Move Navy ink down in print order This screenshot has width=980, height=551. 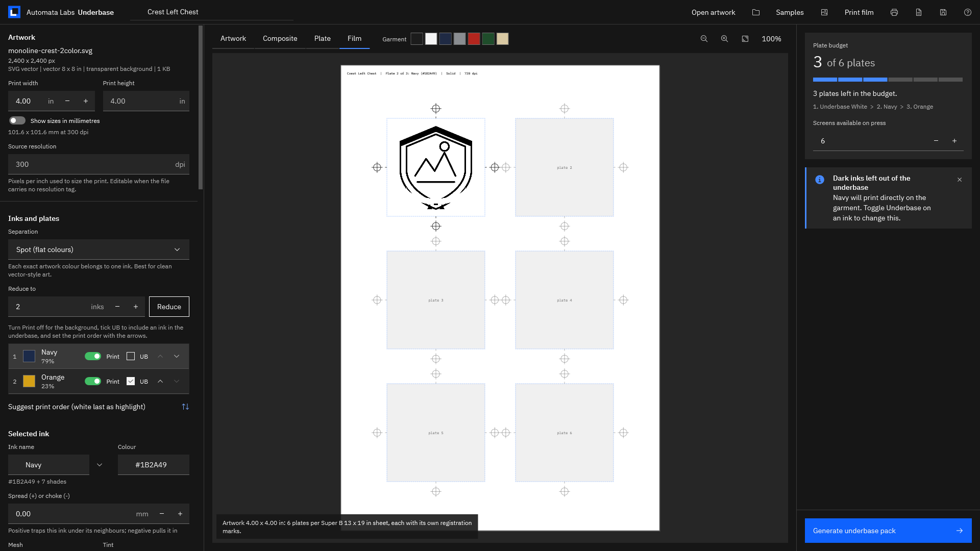coord(177,356)
